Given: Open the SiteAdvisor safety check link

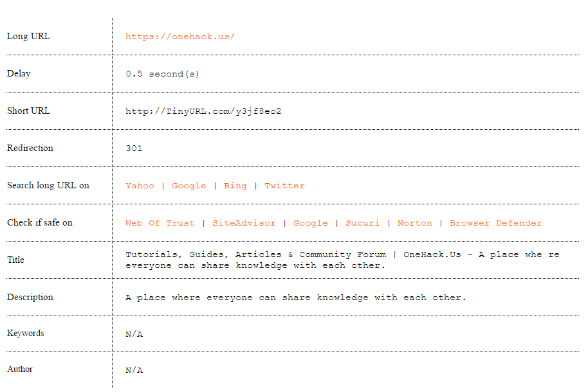Looking at the screenshot, I should [x=244, y=223].
